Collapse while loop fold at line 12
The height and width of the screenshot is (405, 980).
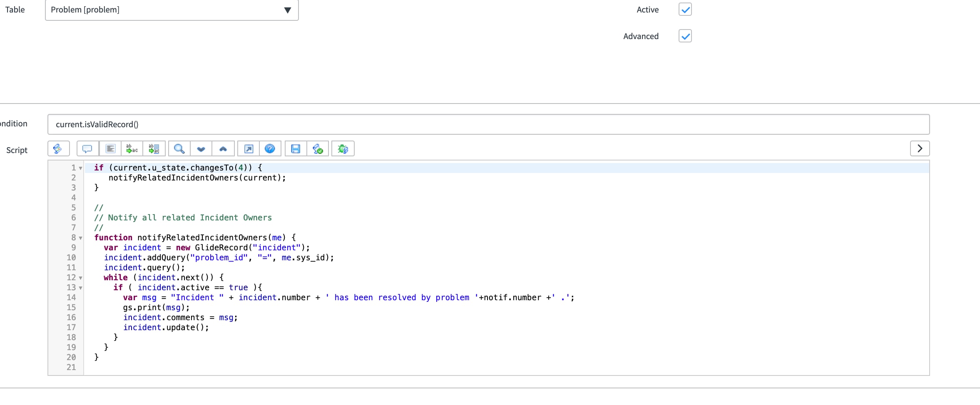[x=81, y=278]
